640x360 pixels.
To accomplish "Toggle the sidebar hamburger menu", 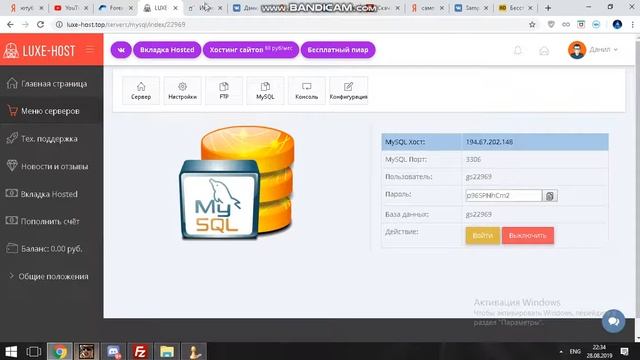I will click(90, 50).
